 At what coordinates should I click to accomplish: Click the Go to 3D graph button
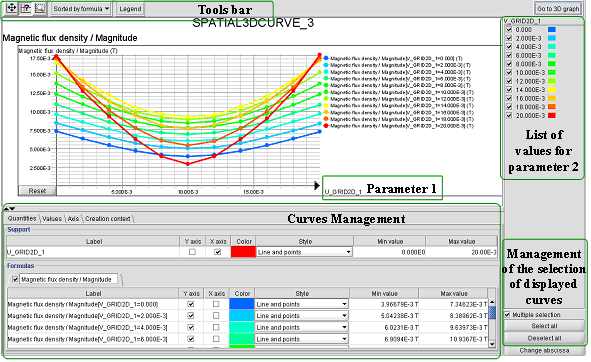pos(558,9)
